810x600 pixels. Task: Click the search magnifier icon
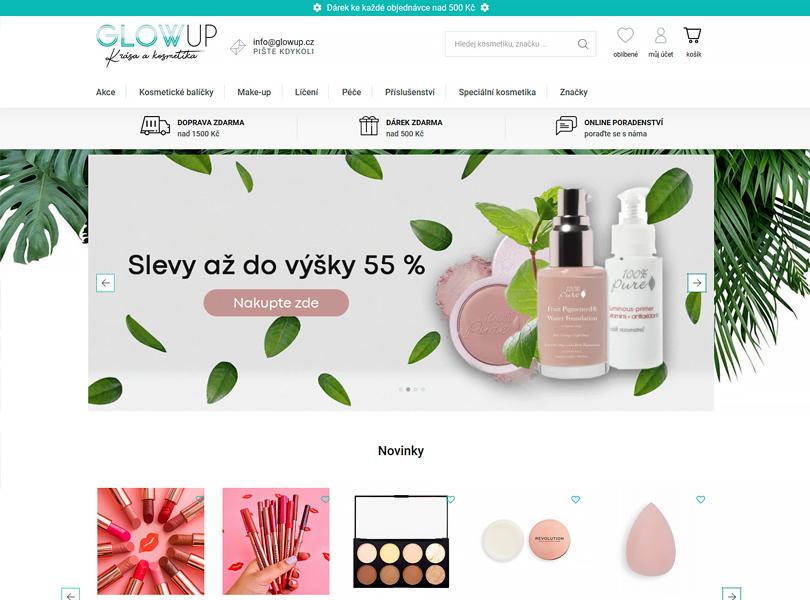[x=583, y=44]
